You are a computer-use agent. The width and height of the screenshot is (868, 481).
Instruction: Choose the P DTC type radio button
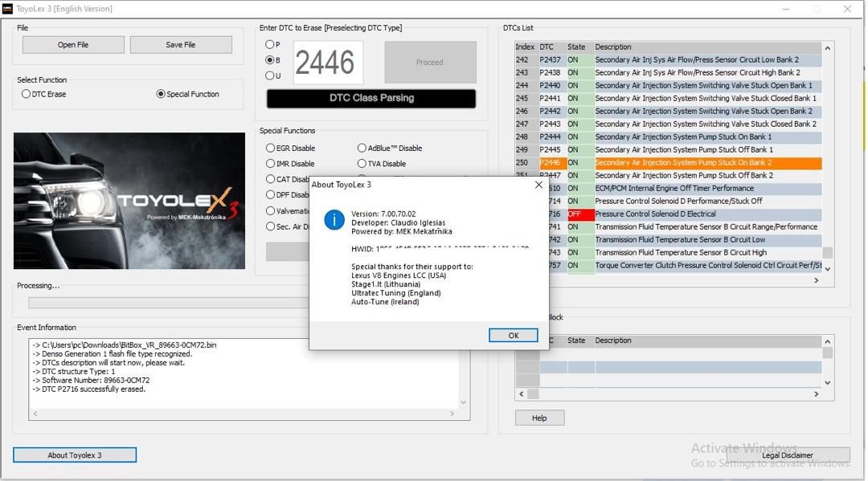point(270,45)
